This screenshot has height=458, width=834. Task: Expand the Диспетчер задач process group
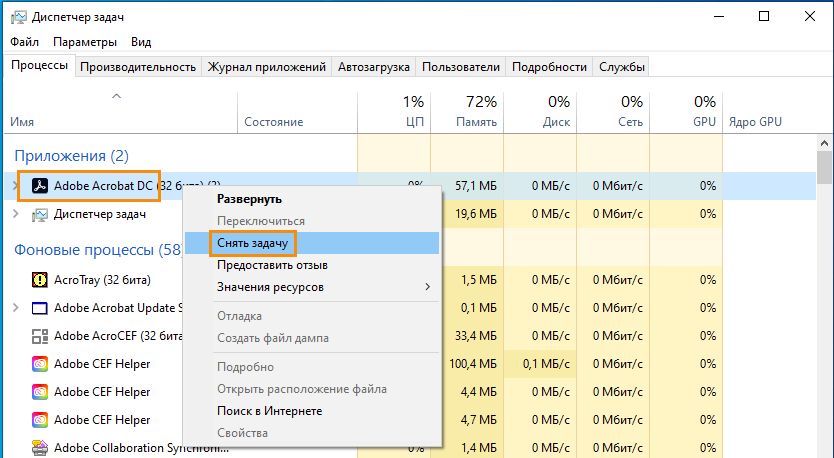tap(15, 214)
